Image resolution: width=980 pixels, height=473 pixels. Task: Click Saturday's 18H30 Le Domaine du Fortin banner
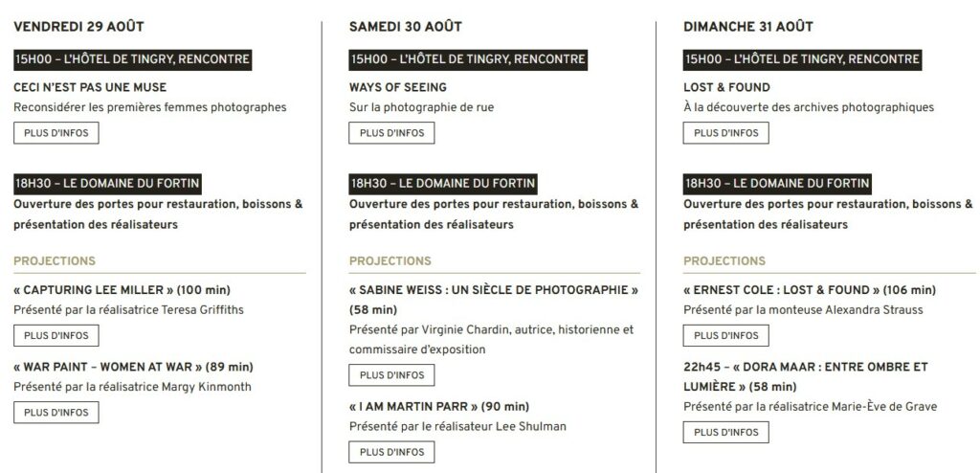pos(442,183)
